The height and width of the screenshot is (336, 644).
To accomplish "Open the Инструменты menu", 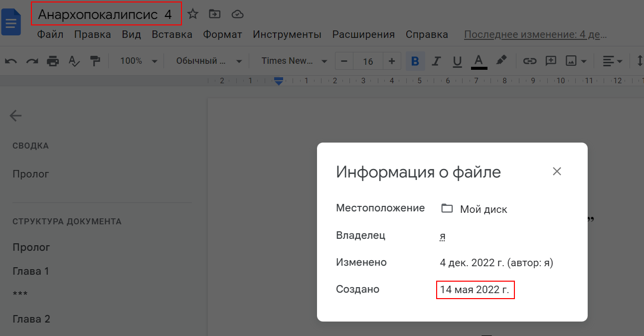I will coord(287,34).
